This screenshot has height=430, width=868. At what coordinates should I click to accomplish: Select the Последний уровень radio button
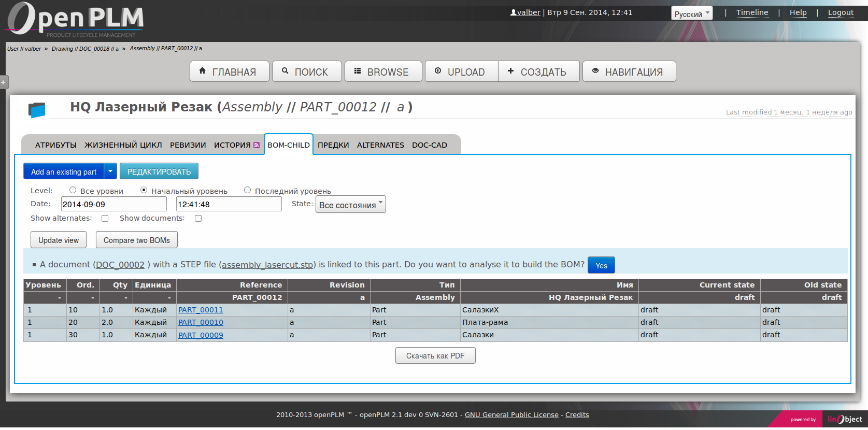248,190
